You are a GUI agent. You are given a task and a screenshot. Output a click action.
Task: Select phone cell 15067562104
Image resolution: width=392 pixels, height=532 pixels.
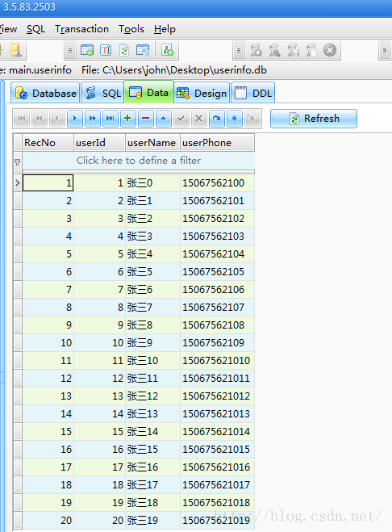217,254
